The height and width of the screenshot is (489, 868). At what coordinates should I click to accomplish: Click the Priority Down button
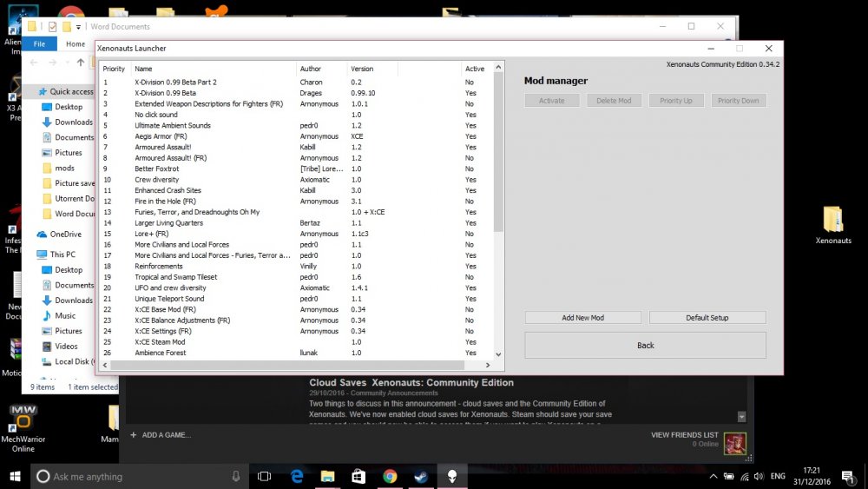coord(738,101)
